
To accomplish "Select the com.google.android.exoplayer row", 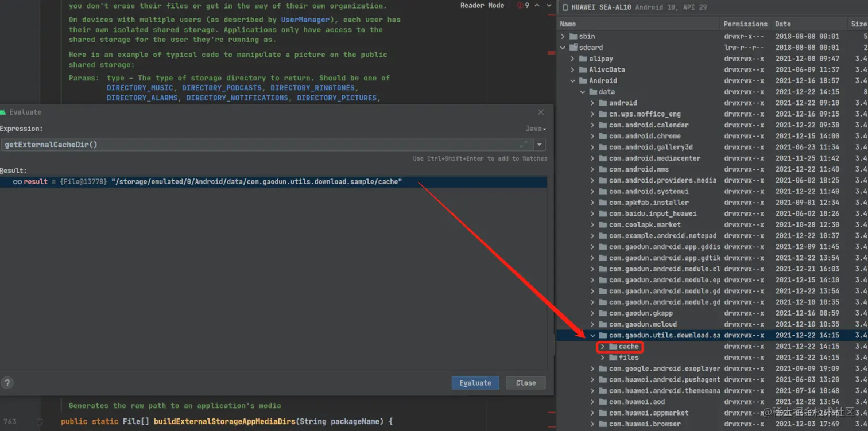I will click(x=712, y=368).
